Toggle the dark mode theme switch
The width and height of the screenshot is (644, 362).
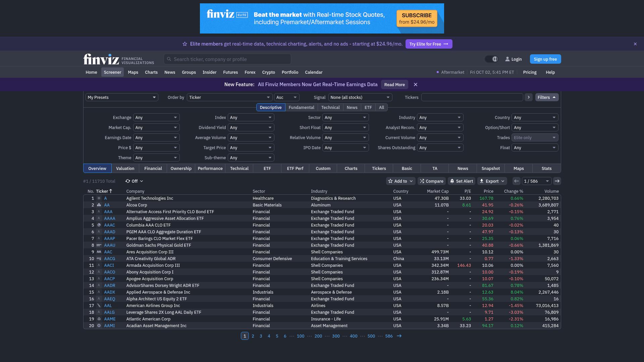click(x=491, y=59)
